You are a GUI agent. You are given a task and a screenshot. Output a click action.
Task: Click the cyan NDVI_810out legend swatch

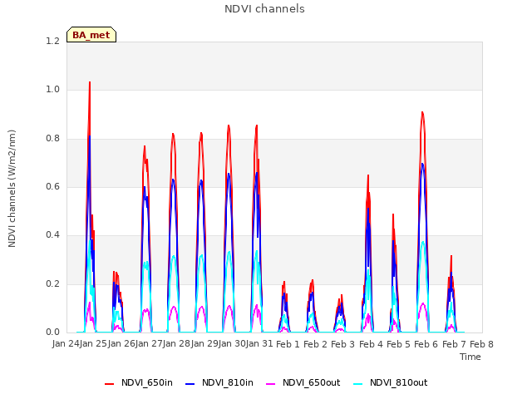point(358,384)
